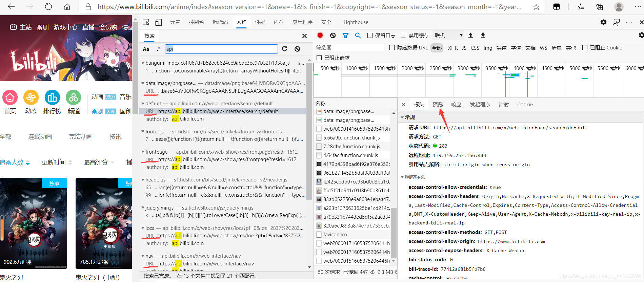Screen dimensions: 644x282
Task: Collapse the 常规 general section
Action: (402, 117)
